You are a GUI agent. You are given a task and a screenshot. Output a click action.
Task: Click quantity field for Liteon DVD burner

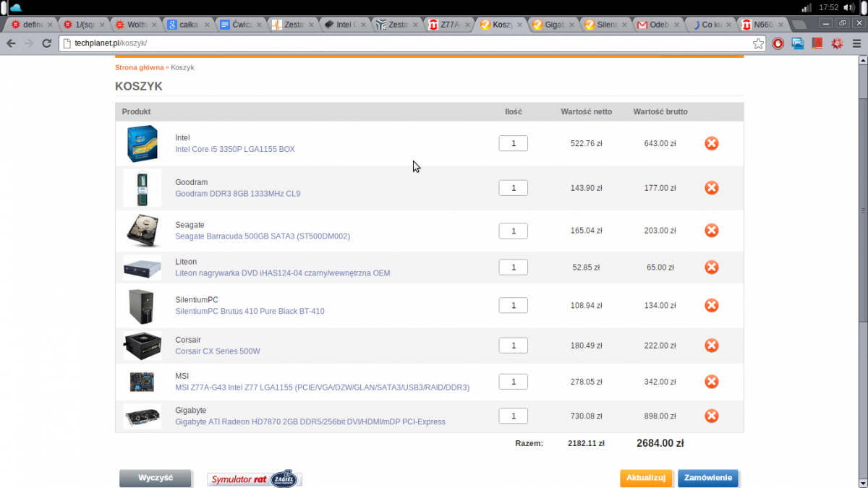click(x=514, y=267)
